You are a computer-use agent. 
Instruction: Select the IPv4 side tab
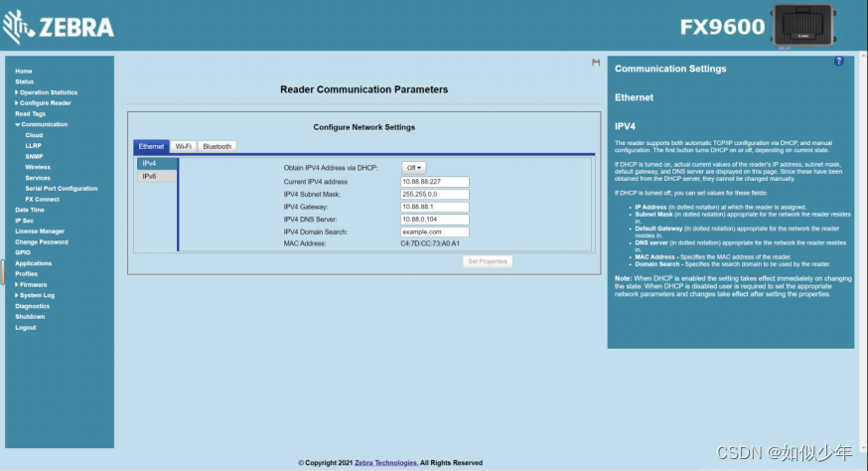tap(157, 164)
